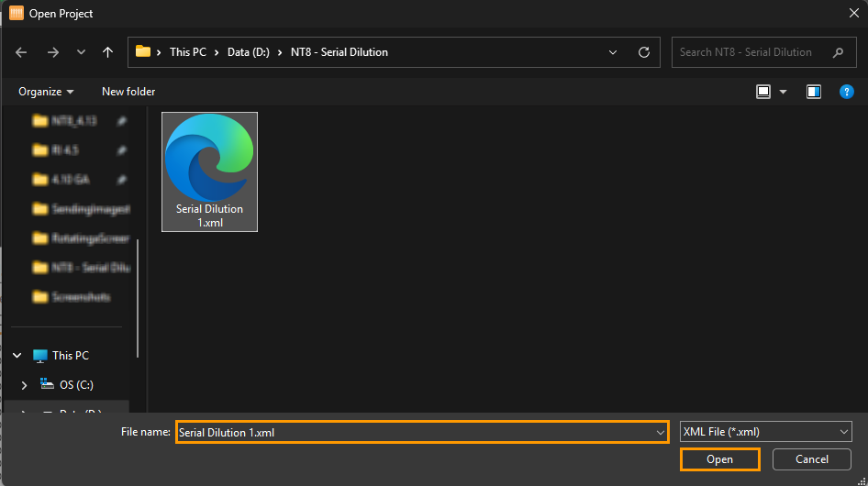Open the XML File type dropdown
868x486 pixels.
pos(765,432)
